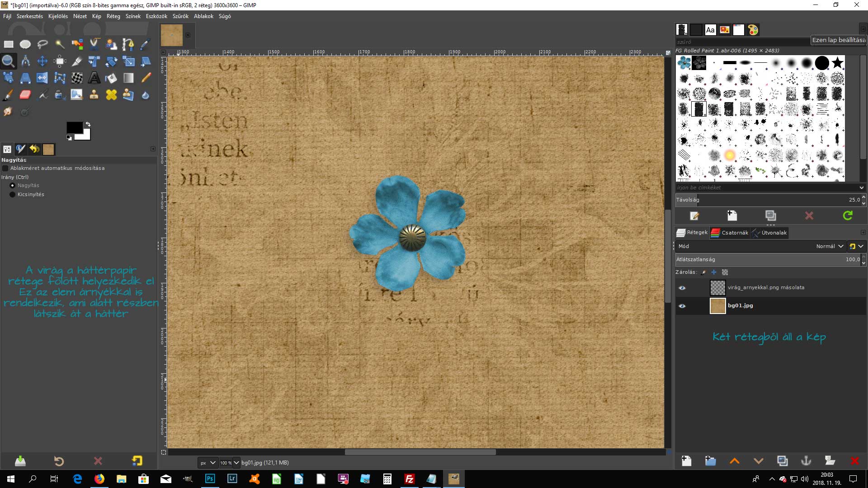
Task: Pick the Heal tool bandage icon
Action: [x=111, y=95]
